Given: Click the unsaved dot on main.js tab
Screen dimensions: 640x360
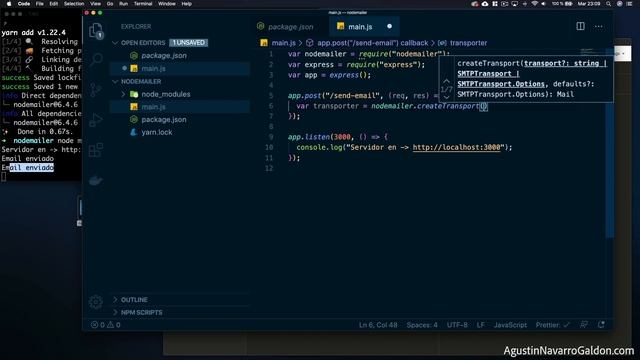Looking at the screenshot, I should tap(389, 27).
